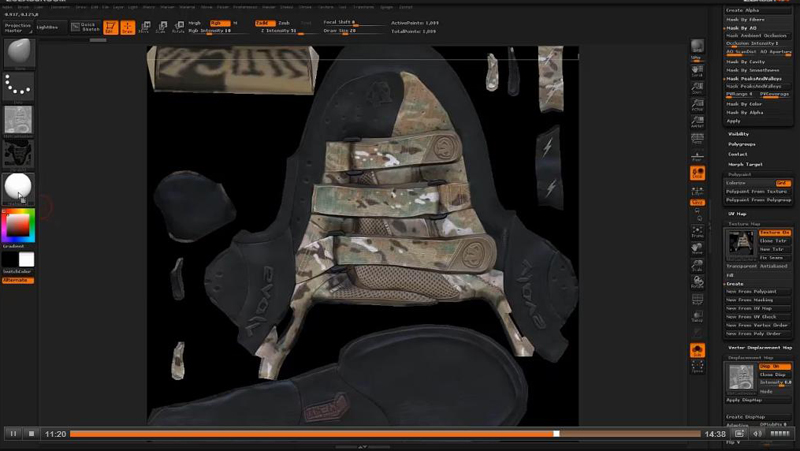This screenshot has height=451, width=800.
Task: Activate the Edit mode button
Action: (111, 27)
